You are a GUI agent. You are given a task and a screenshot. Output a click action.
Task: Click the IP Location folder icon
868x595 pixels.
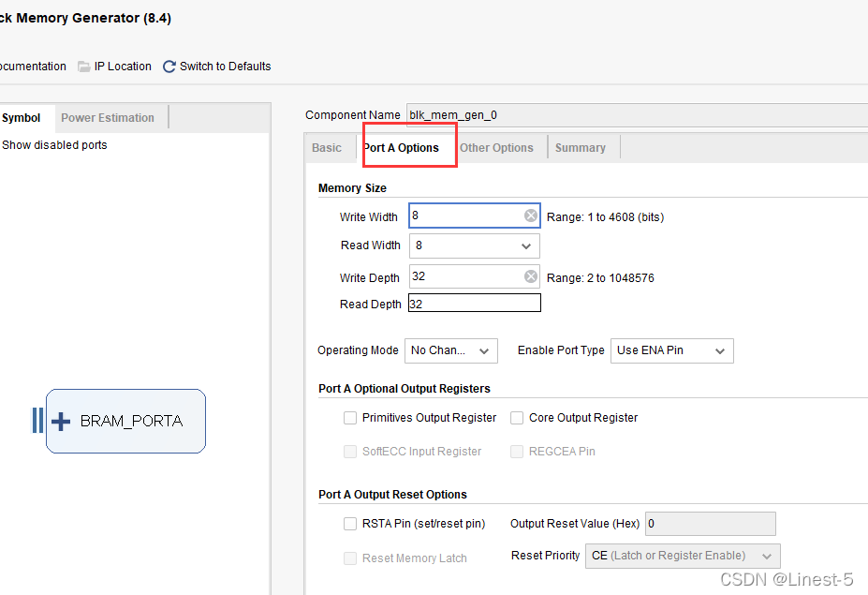(x=84, y=67)
